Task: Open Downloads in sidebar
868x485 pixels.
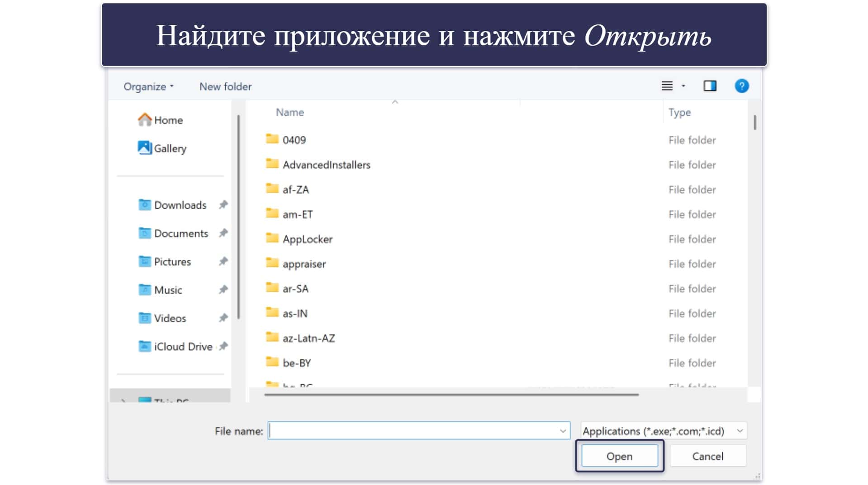Action: click(180, 205)
